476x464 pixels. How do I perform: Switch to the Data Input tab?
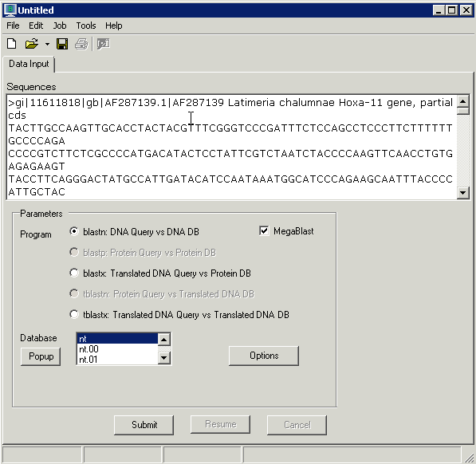[29, 64]
